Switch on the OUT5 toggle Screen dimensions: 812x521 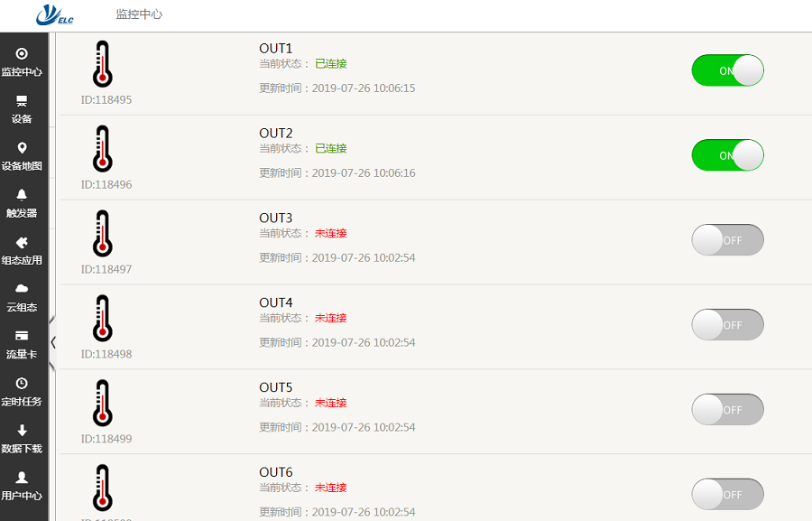727,410
